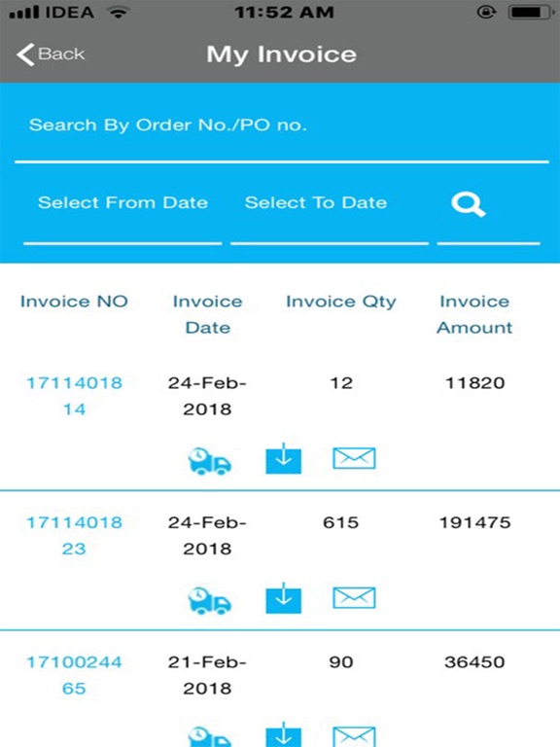This screenshot has width=560, height=747.
Task: Tap the Invoice NO column header
Action: [x=74, y=302]
